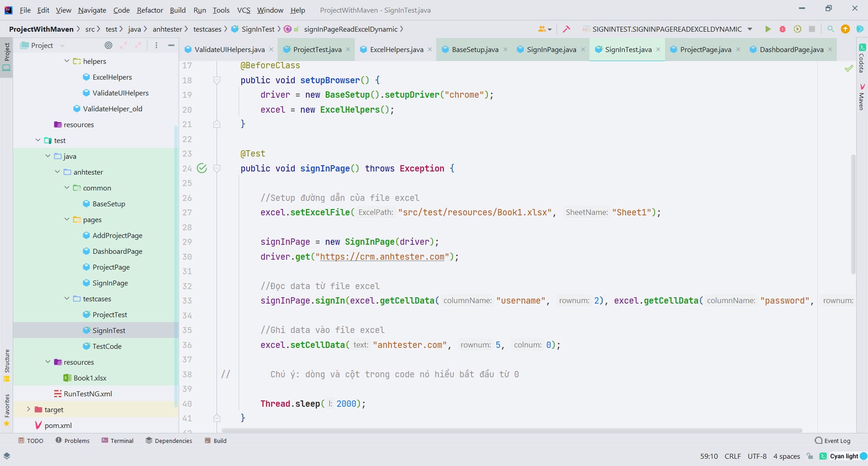Click the editor horizontal scrollbar
Screen dimensions: 868x466
pyautogui.click(x=512, y=430)
